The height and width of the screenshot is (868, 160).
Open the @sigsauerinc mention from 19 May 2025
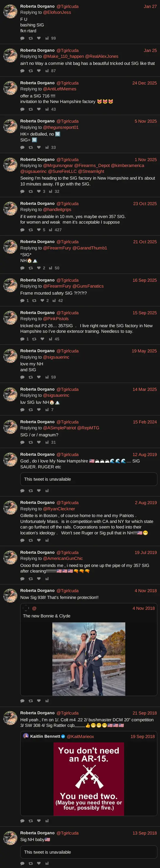tap(56, 357)
